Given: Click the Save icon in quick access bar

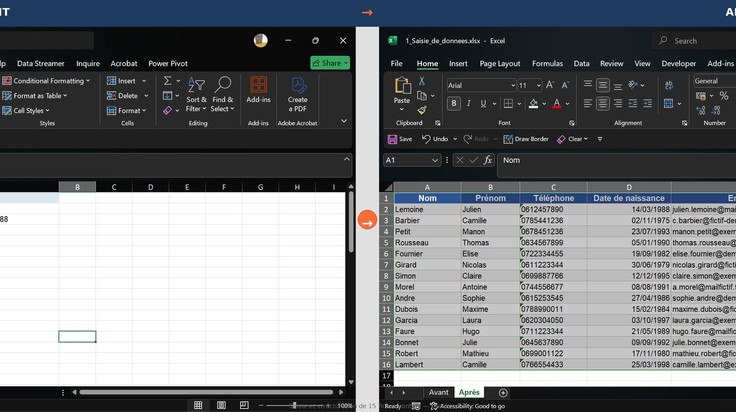Looking at the screenshot, I should (392, 139).
